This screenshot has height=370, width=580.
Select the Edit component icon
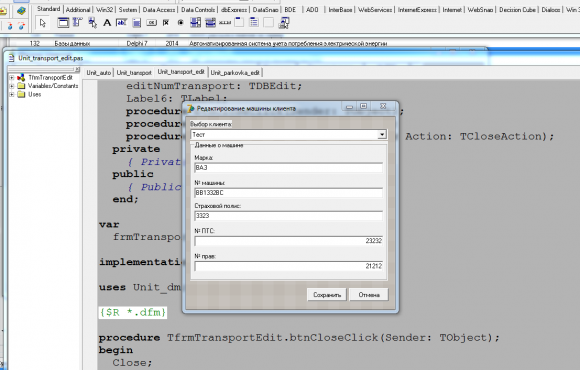point(121,23)
